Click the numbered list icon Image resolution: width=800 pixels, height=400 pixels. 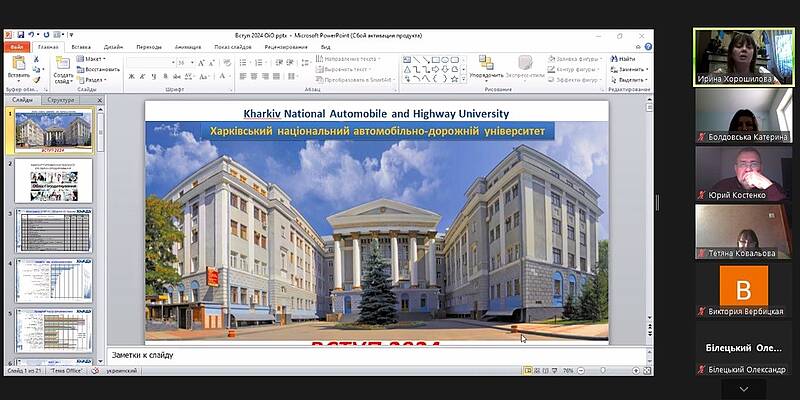(x=259, y=63)
